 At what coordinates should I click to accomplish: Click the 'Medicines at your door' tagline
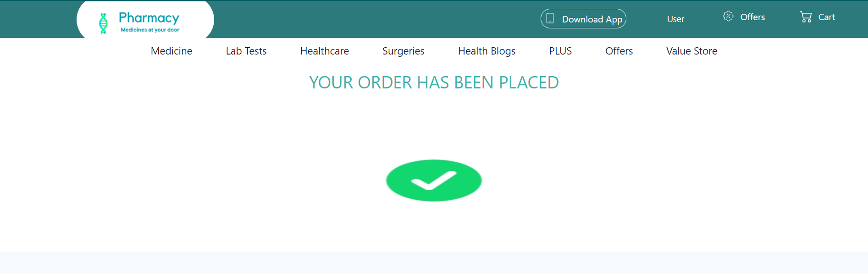coord(150,30)
